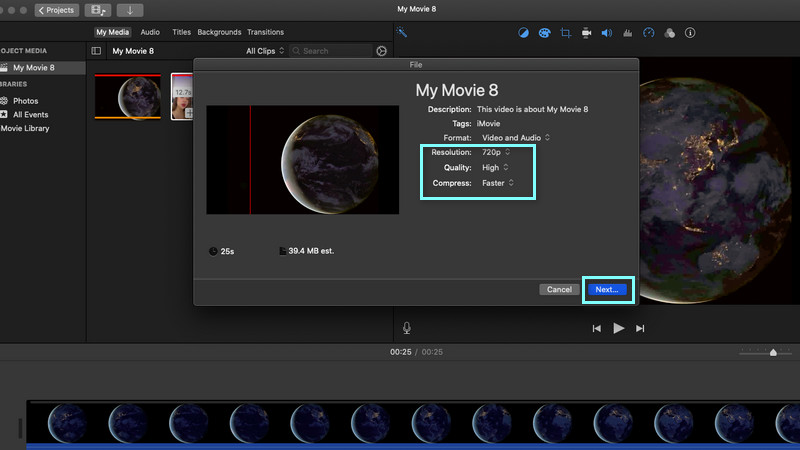The height and width of the screenshot is (450, 800).
Task: Open the media import filmstrip button
Action: click(x=97, y=10)
